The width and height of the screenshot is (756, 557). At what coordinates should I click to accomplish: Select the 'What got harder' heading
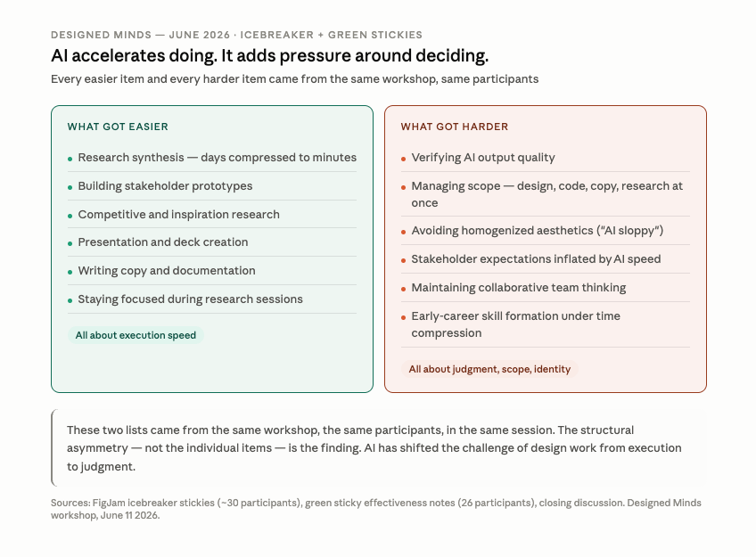[x=454, y=127]
